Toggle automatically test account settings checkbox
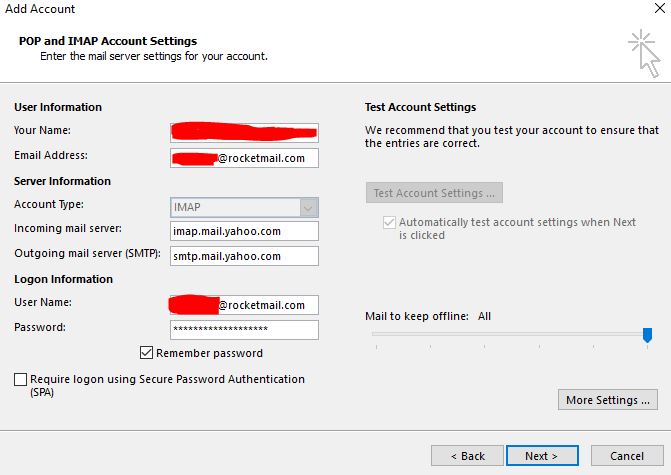The height and width of the screenshot is (475, 671). coord(389,222)
